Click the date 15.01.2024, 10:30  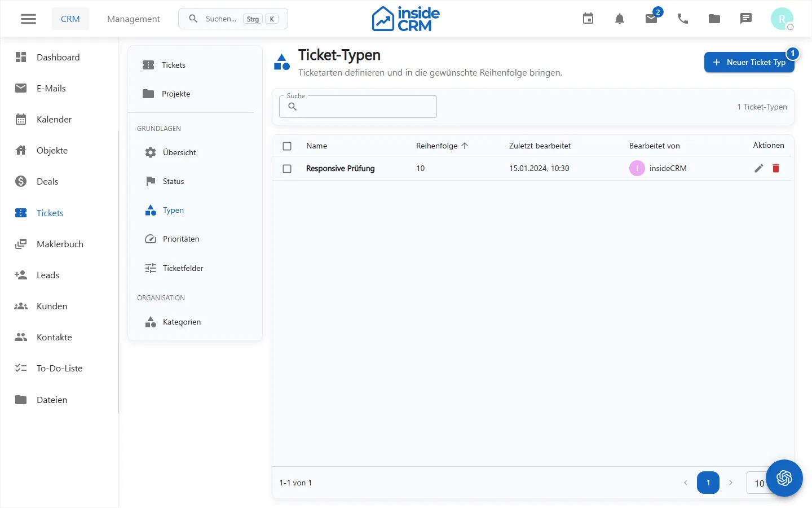[x=539, y=168]
